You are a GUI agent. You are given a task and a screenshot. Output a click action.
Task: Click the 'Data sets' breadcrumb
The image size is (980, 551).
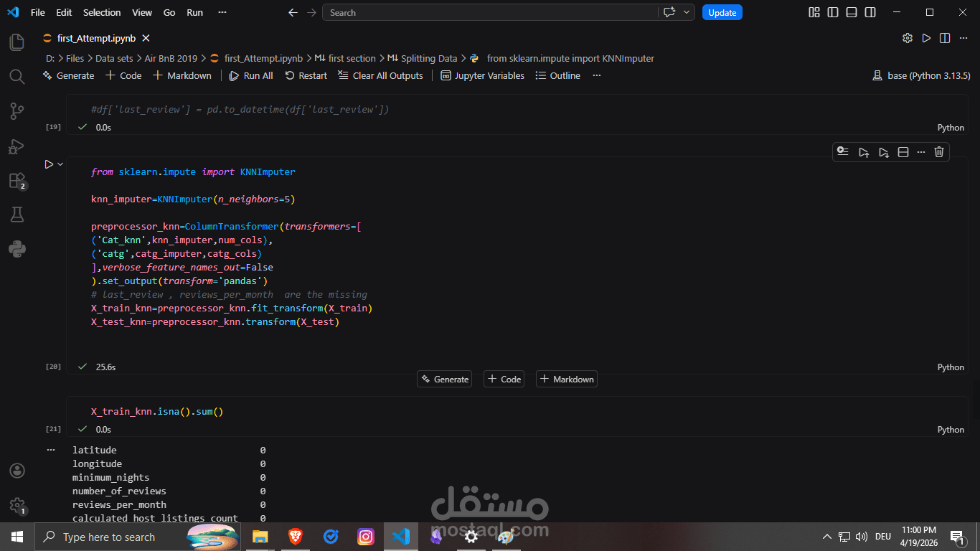coord(114,58)
